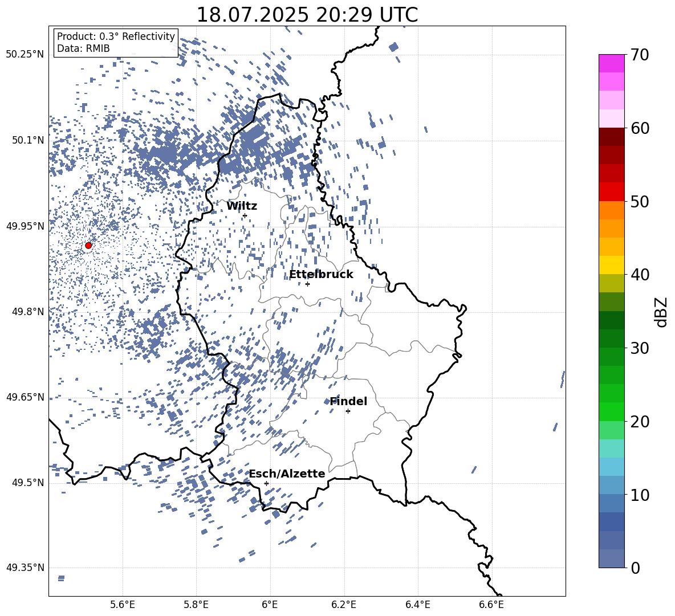
Task: Select the Esch/Alzette city label
Action: coord(287,474)
